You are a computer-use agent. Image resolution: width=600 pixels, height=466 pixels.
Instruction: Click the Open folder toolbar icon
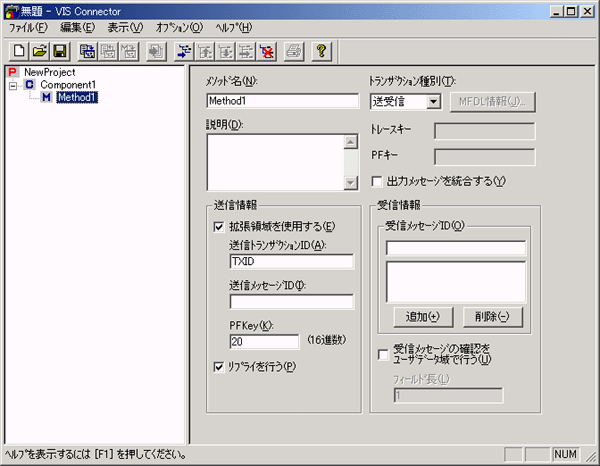point(39,51)
